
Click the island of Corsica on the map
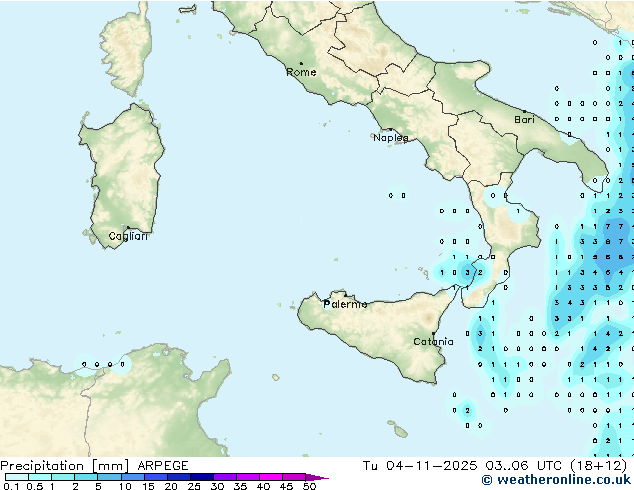pyautogui.click(x=127, y=49)
